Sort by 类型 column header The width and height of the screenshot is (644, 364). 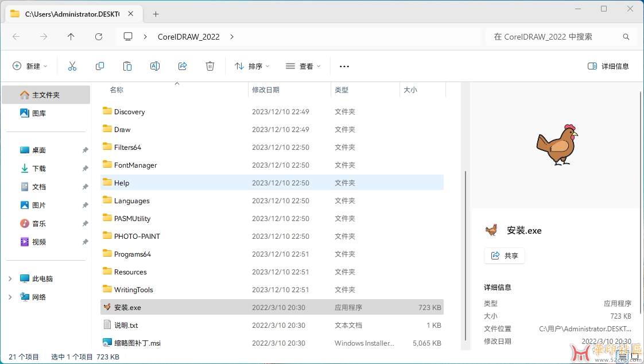pos(342,90)
